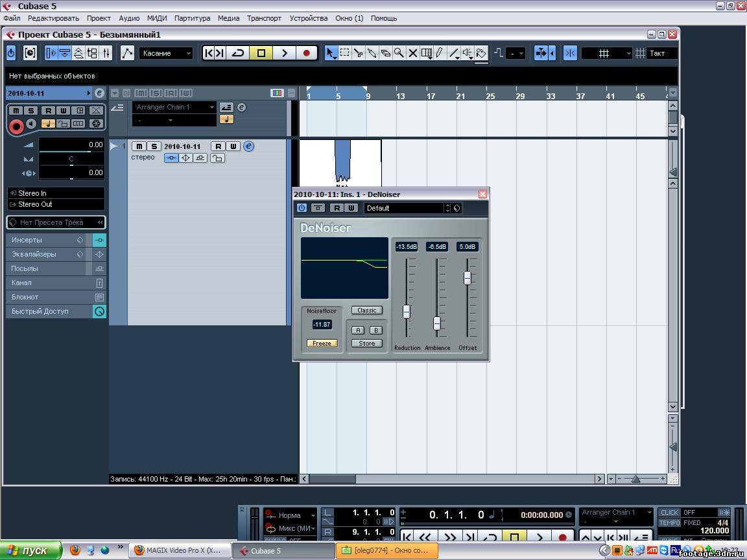
Task: Solo track 2010-10-11 in track list
Action: click(154, 146)
